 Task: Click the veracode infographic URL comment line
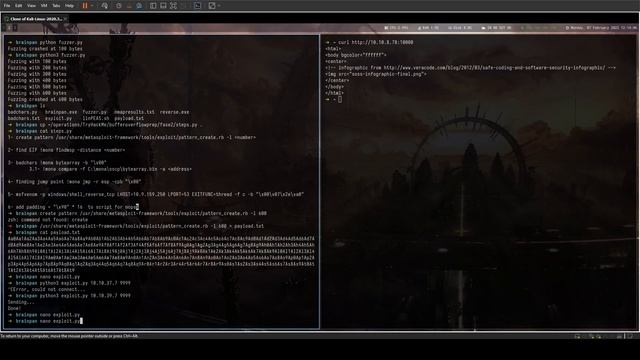tap(470, 68)
